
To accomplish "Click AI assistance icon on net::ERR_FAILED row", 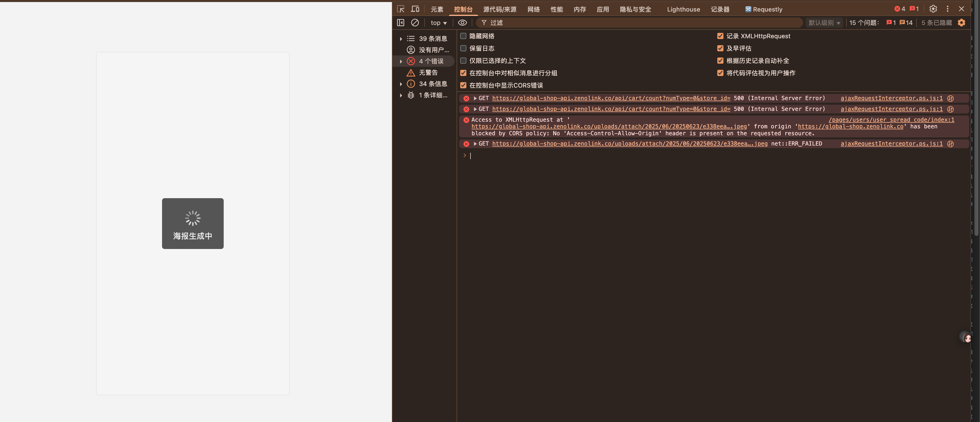I will click(x=950, y=144).
